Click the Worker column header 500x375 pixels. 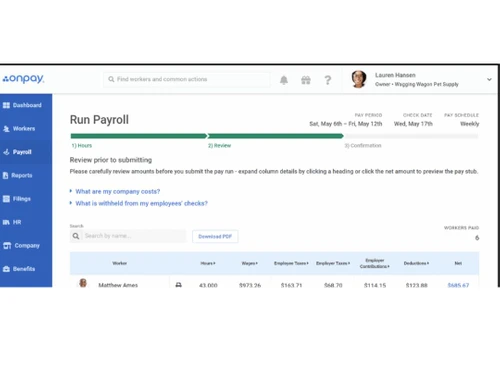[x=119, y=263]
